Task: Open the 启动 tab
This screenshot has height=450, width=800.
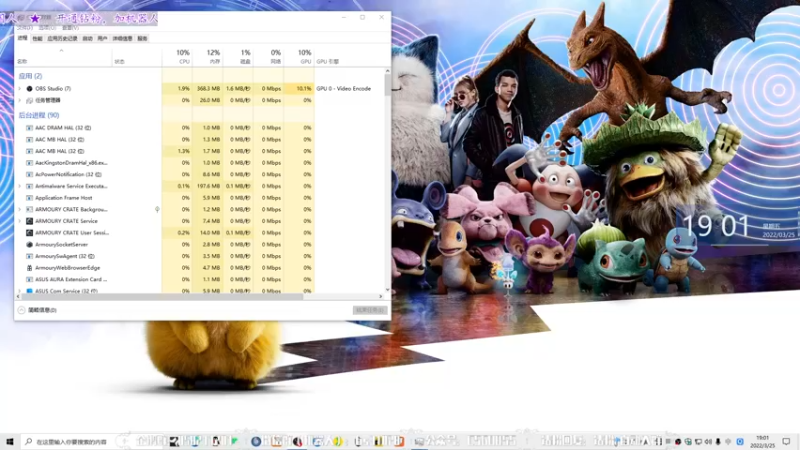Action: [x=88, y=39]
